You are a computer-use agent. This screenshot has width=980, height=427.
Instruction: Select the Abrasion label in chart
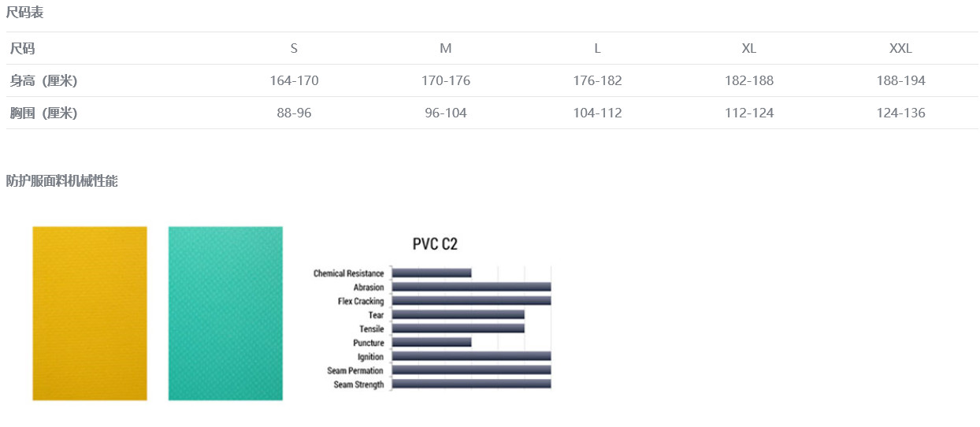[x=369, y=288]
